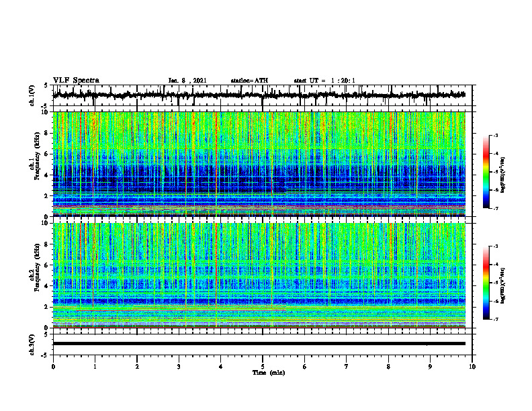Click the ch.2 colorbar "log(PSD)" label
The width and height of the screenshot is (532, 411).
(503, 286)
